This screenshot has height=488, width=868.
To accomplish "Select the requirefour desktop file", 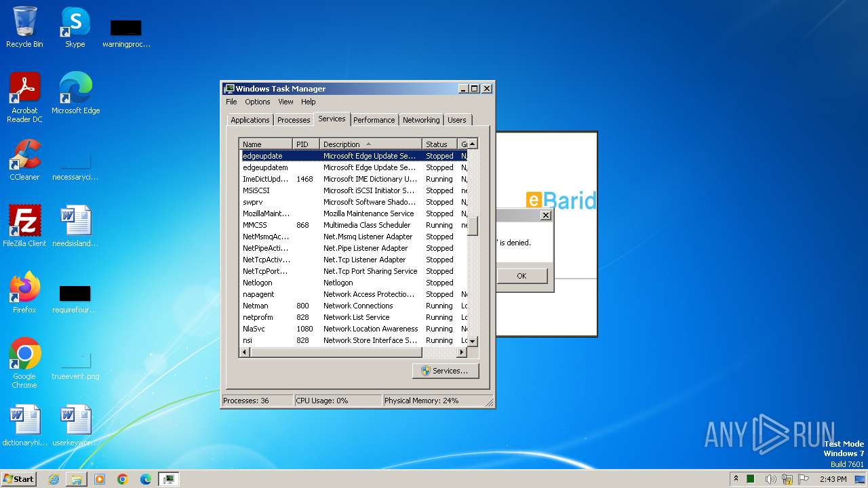I will 75,298.
